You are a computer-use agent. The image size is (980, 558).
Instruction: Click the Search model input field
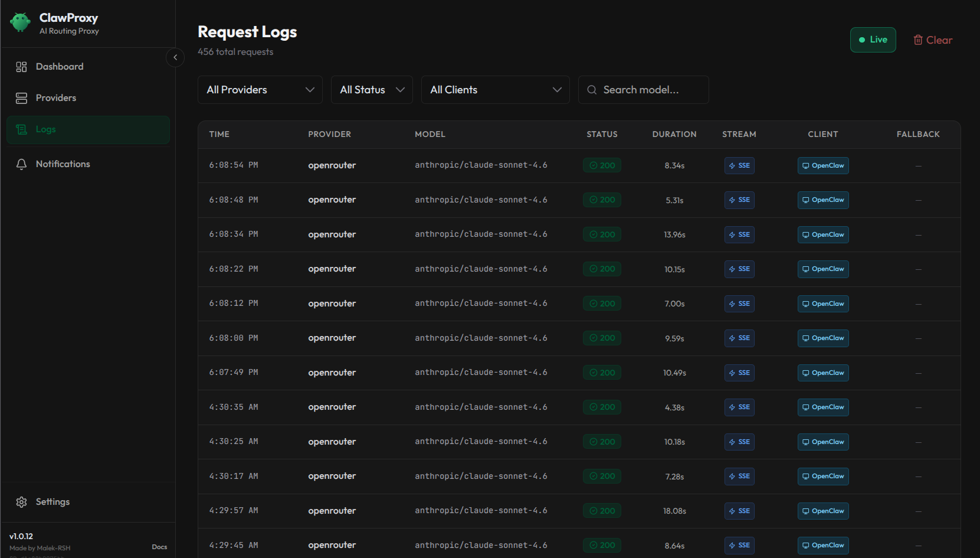click(644, 90)
